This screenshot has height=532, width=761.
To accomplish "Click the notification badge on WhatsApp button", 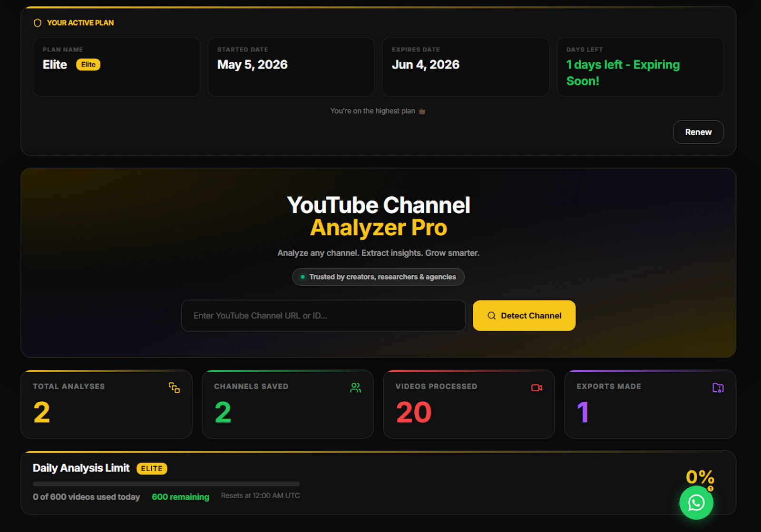I will click(710, 488).
